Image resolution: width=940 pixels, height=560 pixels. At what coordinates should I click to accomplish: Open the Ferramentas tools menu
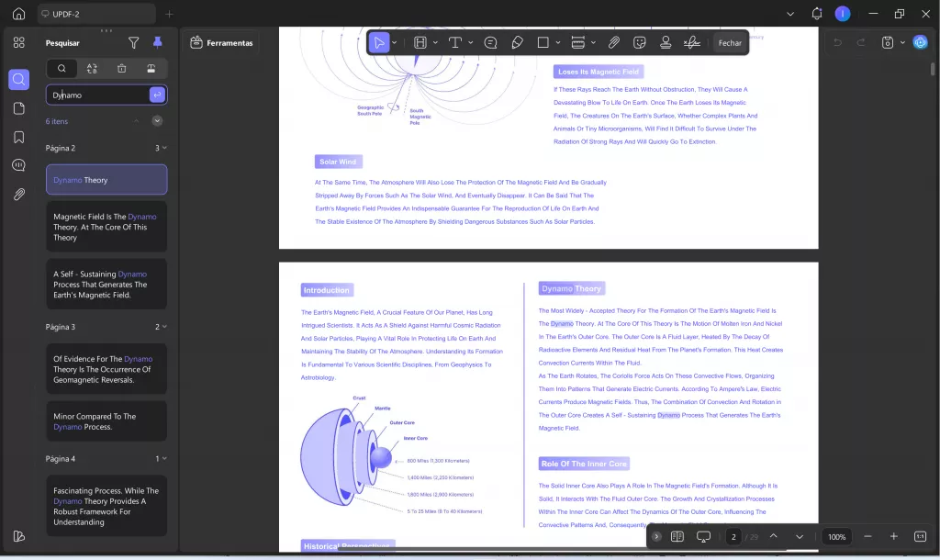222,42
